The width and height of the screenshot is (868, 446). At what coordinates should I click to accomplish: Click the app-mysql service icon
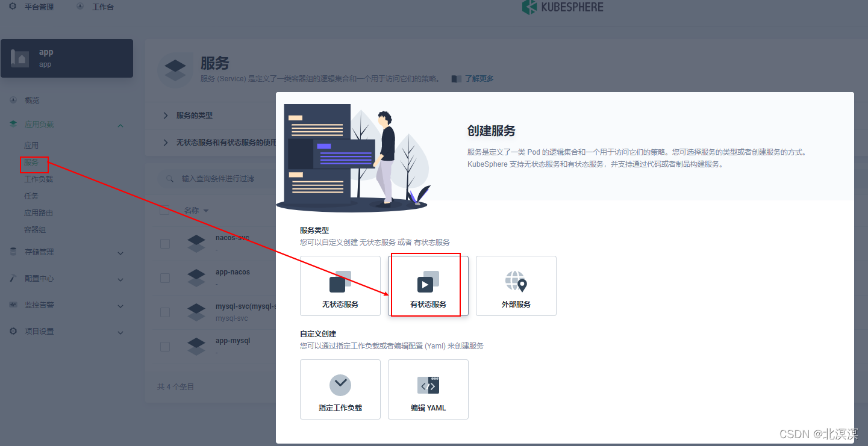coord(196,346)
